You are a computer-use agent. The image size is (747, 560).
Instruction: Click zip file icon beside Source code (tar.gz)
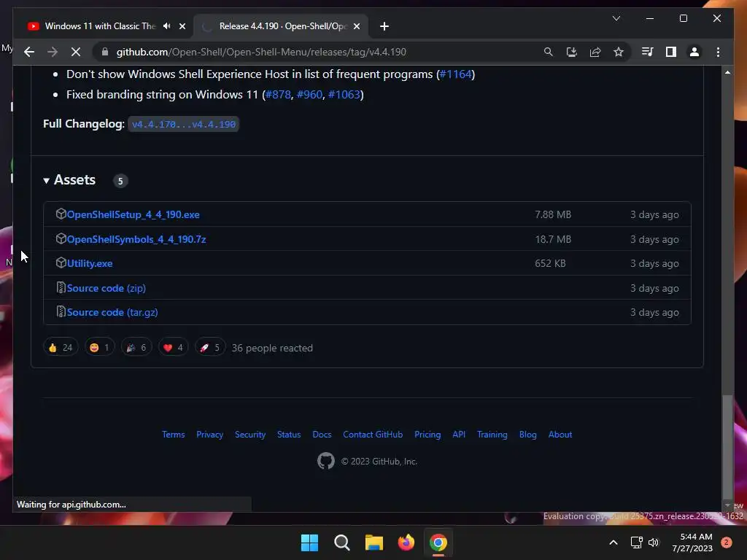pos(61,311)
